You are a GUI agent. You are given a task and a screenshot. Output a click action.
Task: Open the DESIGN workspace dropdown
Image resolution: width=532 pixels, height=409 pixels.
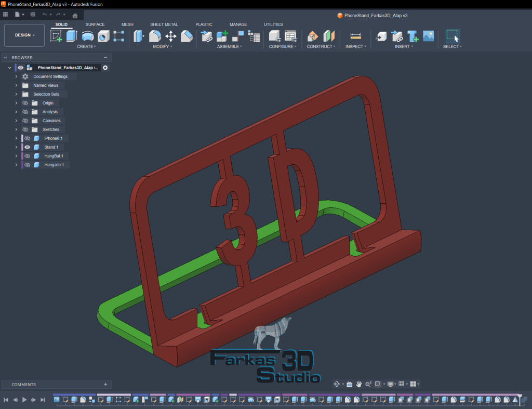[x=24, y=35]
